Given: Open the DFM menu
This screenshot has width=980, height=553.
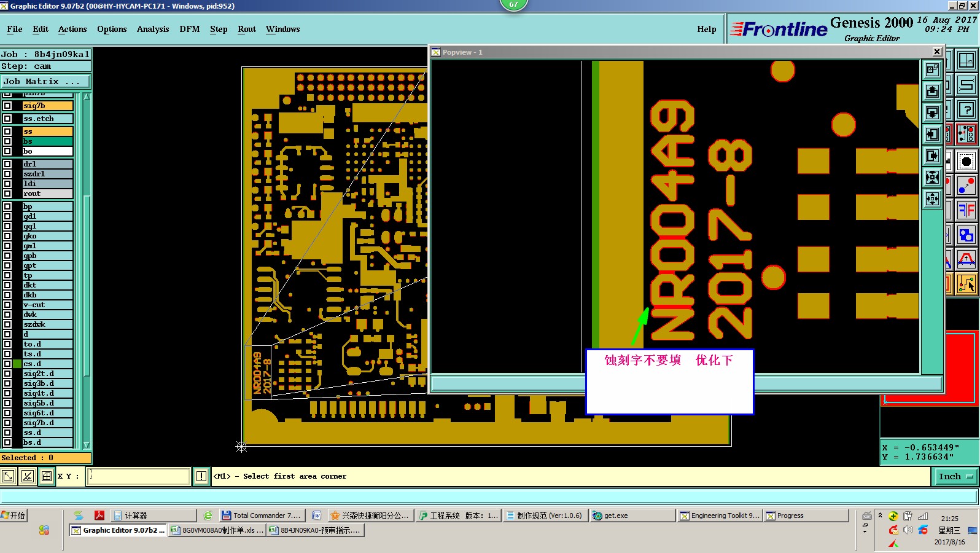Looking at the screenshot, I should click(190, 29).
